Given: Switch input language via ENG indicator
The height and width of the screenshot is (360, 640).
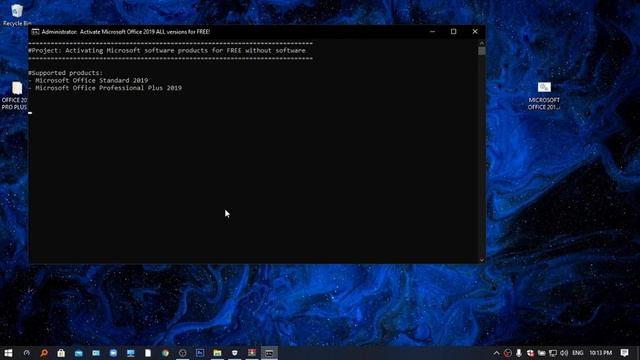Looking at the screenshot, I should pos(578,353).
